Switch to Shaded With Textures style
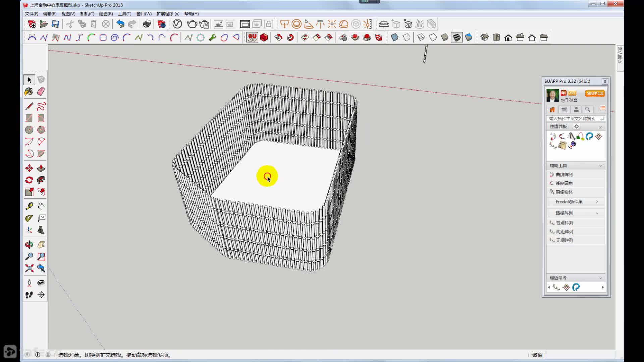This screenshot has width=644, height=362. click(x=457, y=37)
